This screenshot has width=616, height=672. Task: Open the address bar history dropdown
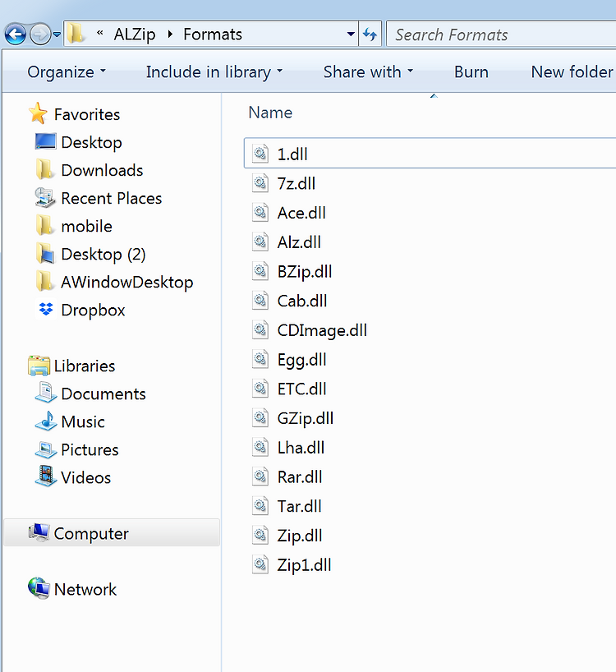tap(351, 34)
